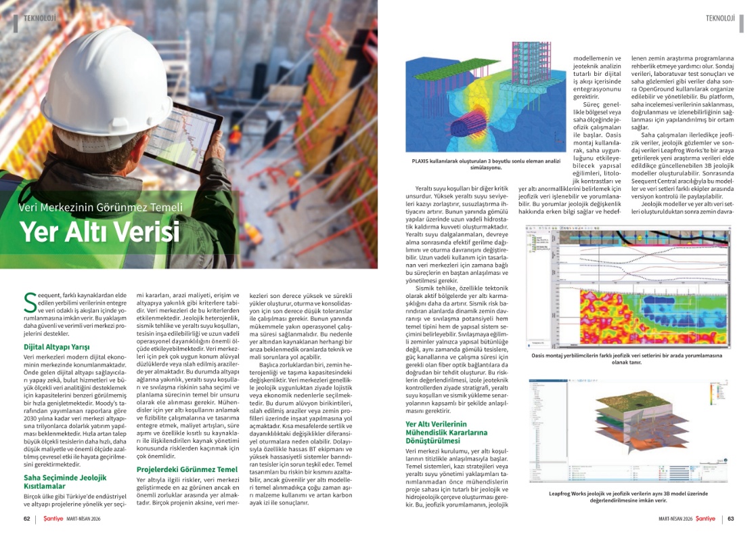Click the PLAXIS simulation caption text
This screenshot has width=756, height=537.
(483, 165)
